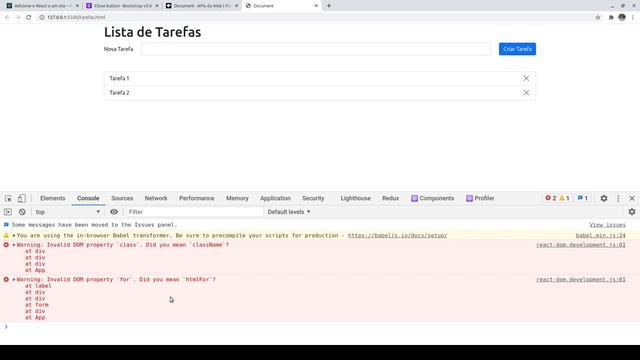Remove Tarefa 2 with its X icon
Screen dimensions: 640x360
click(x=526, y=93)
